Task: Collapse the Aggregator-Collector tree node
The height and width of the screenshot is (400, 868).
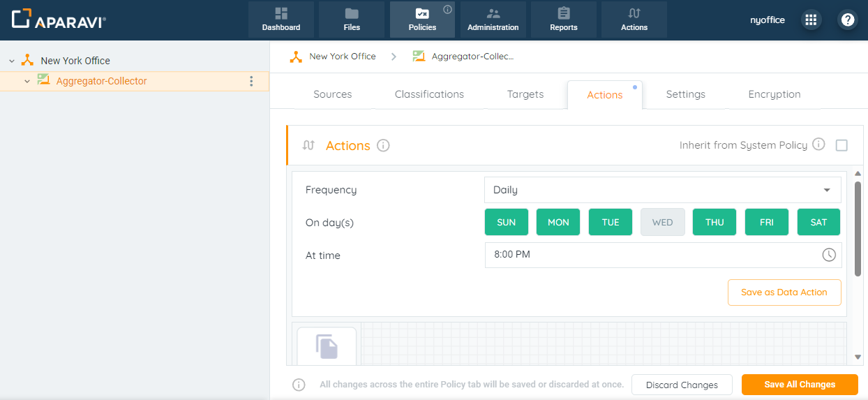Action: tap(27, 81)
